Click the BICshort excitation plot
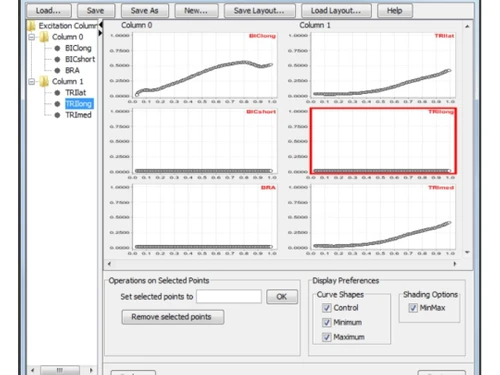The image size is (500, 375). tap(205, 140)
